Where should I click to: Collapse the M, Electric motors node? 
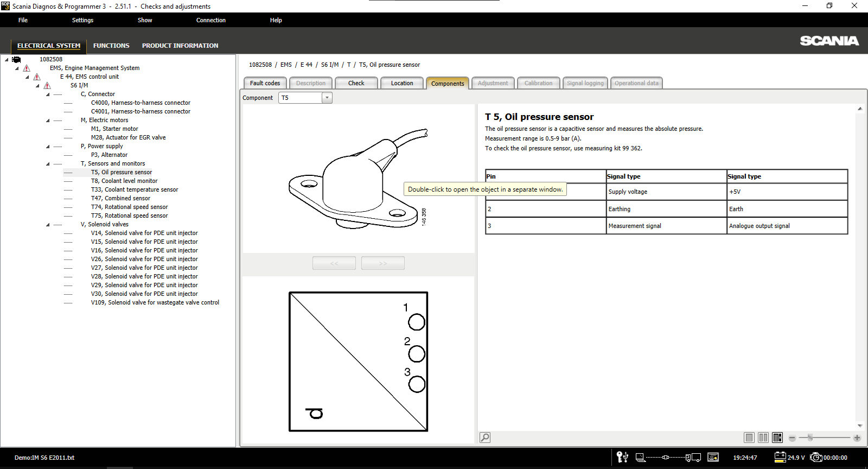pos(48,121)
